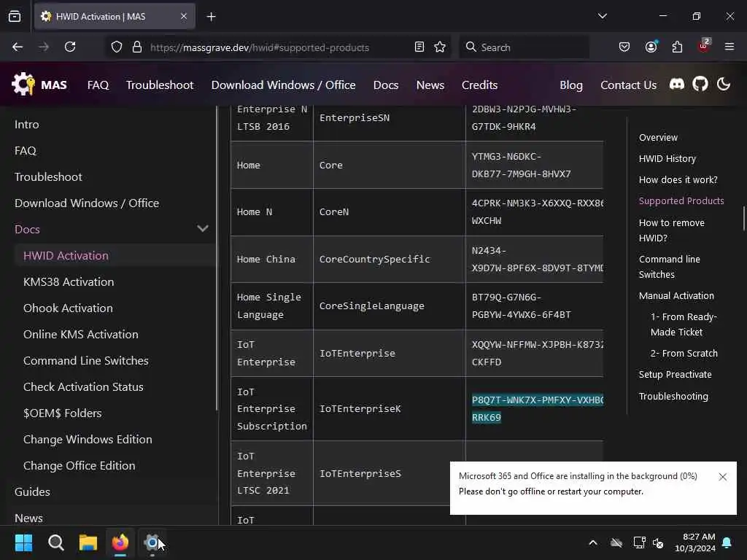Show hidden system tray icons
Viewport: 747px width, 560px height.
point(593,542)
